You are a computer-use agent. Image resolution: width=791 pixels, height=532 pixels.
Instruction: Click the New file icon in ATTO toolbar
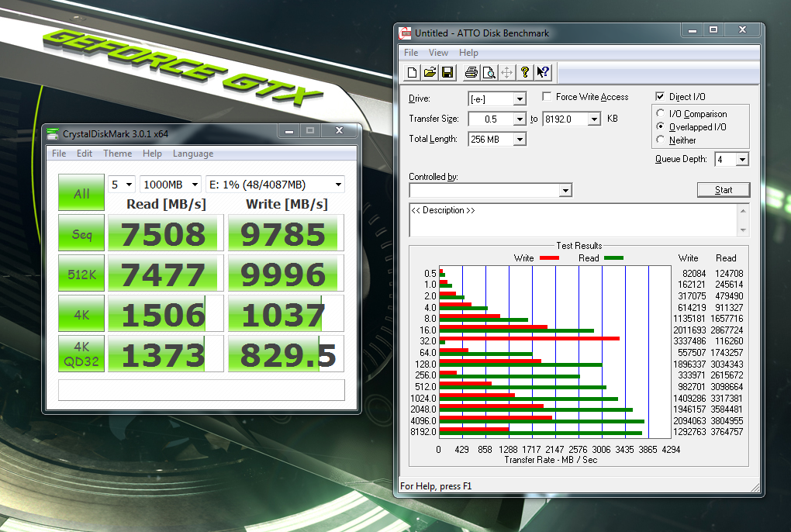point(412,73)
